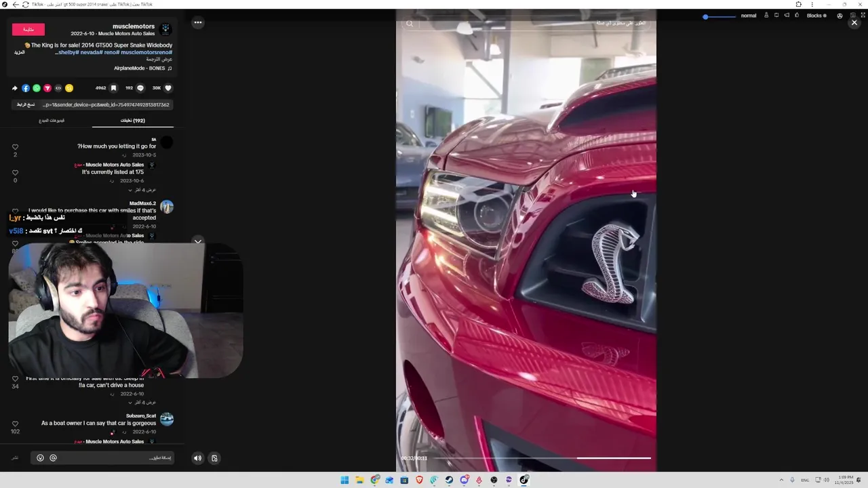
Task: Click the pink send-to-friends share icon
Action: click(47, 88)
